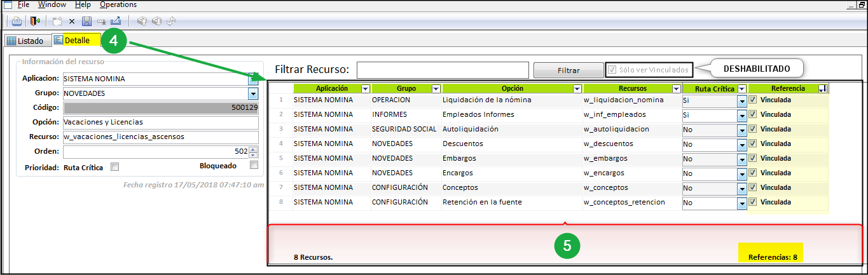
Task: Click the exit door icon
Action: (x=35, y=21)
